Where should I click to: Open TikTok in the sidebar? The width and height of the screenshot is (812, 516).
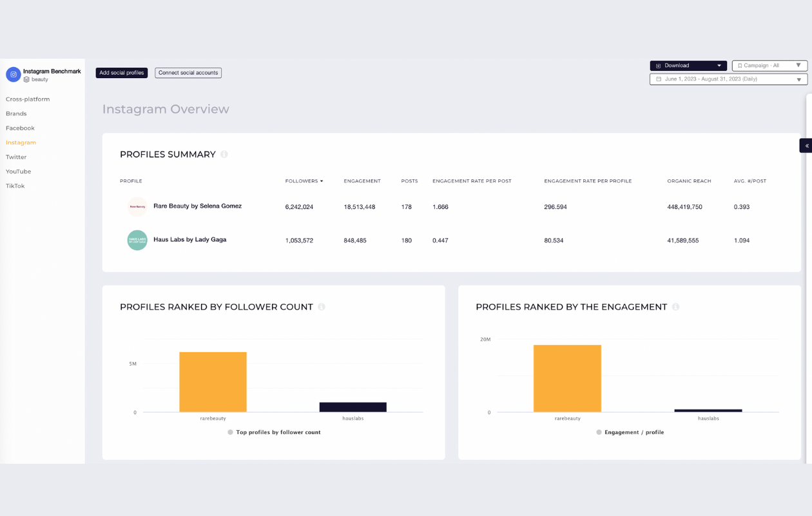(15, 186)
